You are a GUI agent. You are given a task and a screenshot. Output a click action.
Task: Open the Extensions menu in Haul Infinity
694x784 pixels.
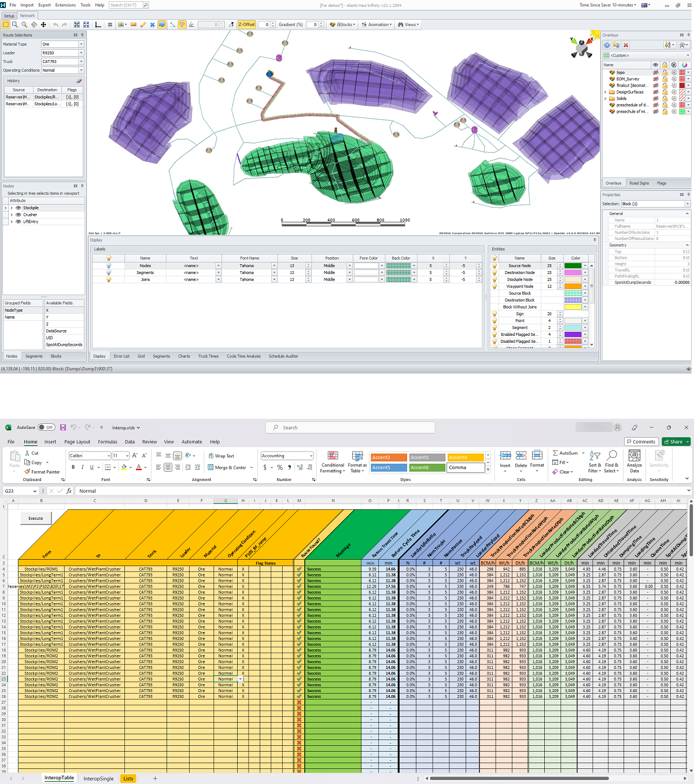pyautogui.click(x=65, y=5)
